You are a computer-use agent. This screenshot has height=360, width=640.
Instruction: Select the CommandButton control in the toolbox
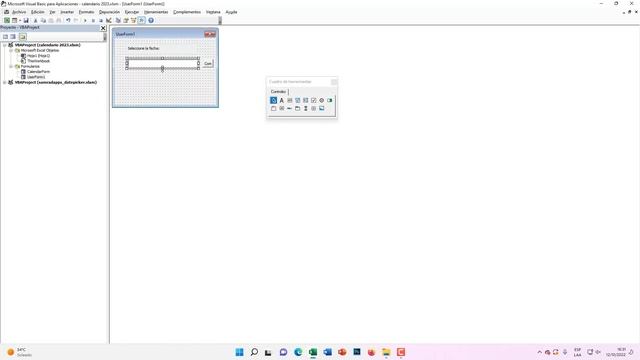tap(282, 108)
